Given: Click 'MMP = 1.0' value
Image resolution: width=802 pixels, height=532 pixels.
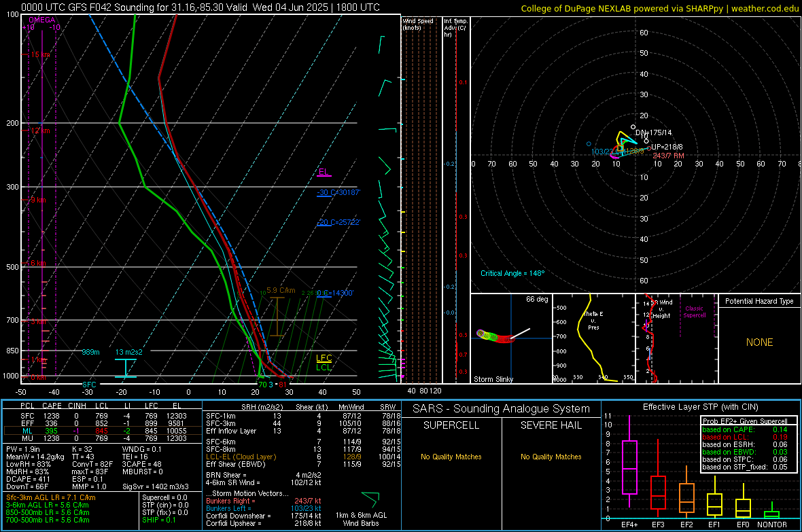Looking at the screenshot, I should [89, 486].
